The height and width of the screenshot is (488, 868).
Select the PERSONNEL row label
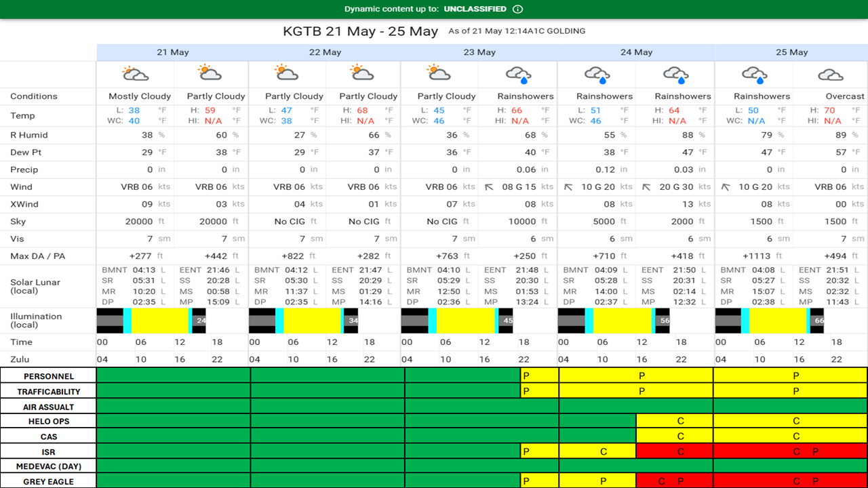click(49, 376)
